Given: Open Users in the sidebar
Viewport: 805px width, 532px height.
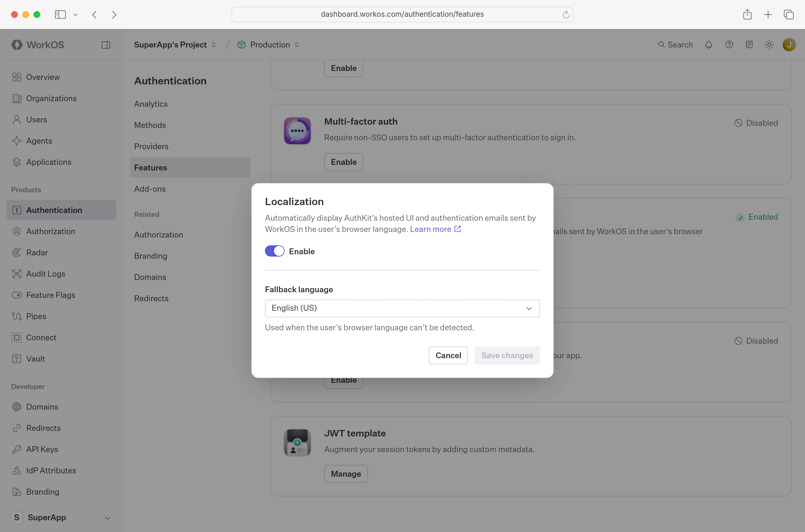Looking at the screenshot, I should point(61,119).
